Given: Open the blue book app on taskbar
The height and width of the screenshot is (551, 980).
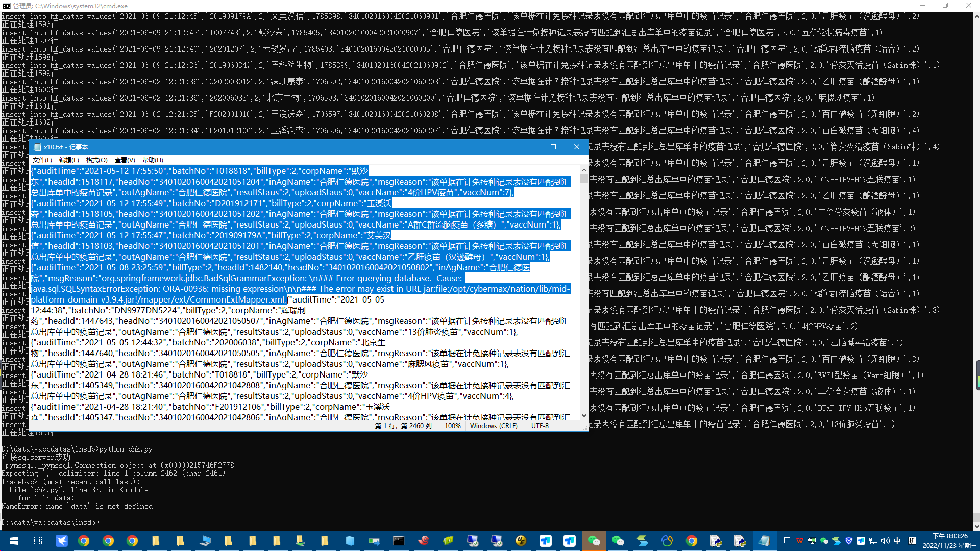Looking at the screenshot, I should point(350,541).
